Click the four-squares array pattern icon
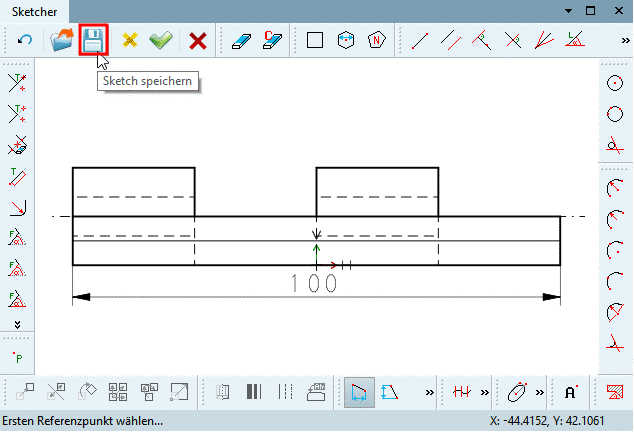This screenshot has width=634, height=432. (x=118, y=392)
